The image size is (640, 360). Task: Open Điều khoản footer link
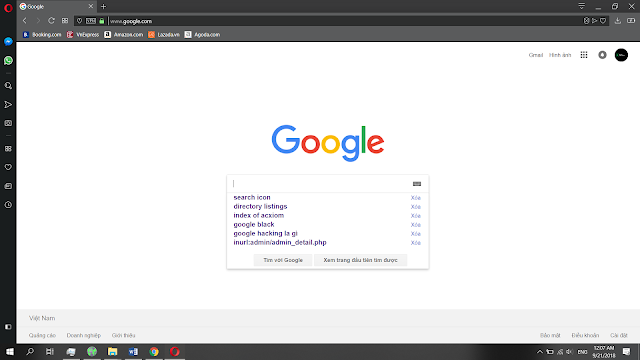[585, 335]
